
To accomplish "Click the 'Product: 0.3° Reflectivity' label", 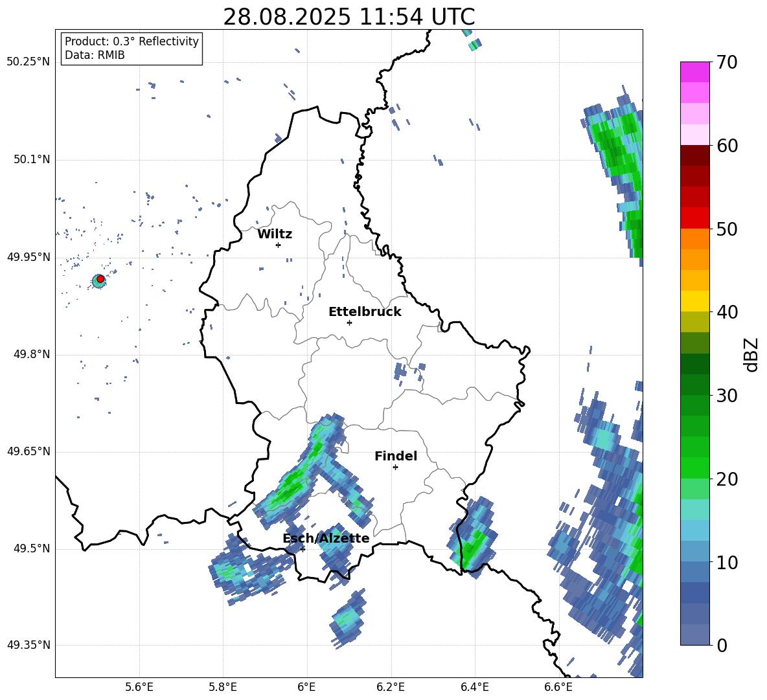I will pyautogui.click(x=132, y=41).
